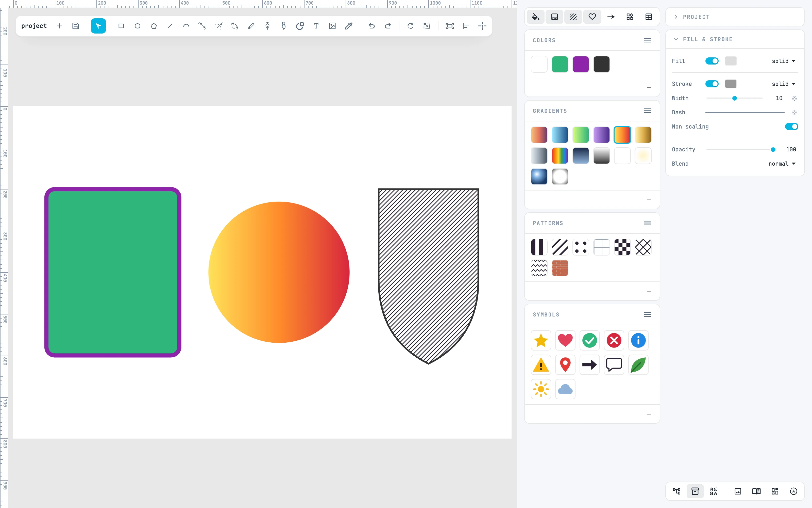Image resolution: width=812 pixels, height=508 pixels.
Task: Select the Eyedropper tool
Action: point(349,26)
